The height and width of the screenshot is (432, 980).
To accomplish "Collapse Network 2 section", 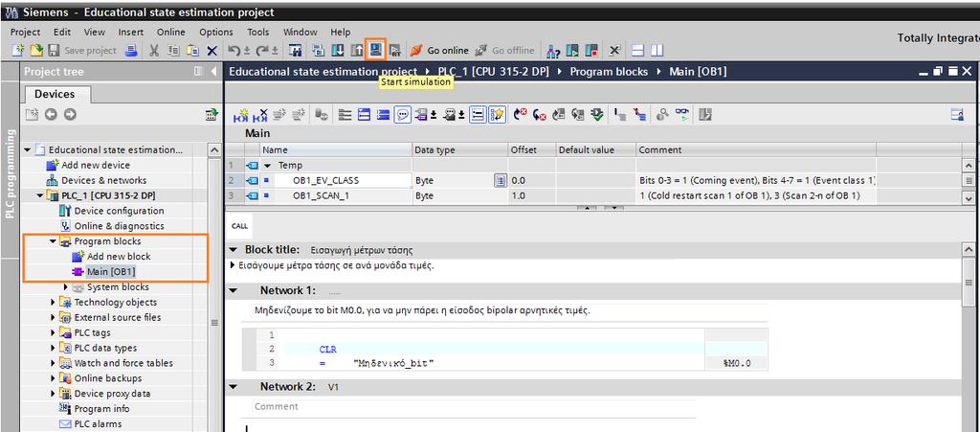I will tap(234, 387).
